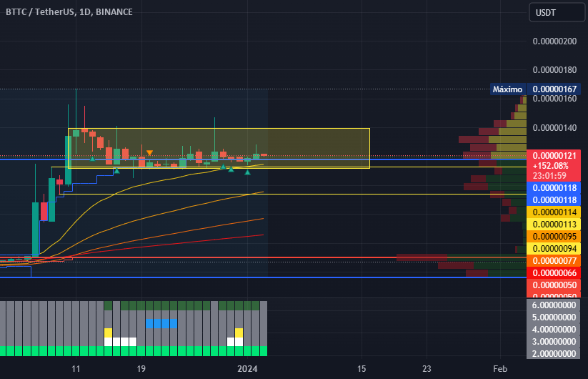
Task: Click the date label 15 on time axis
Action: [361, 369]
